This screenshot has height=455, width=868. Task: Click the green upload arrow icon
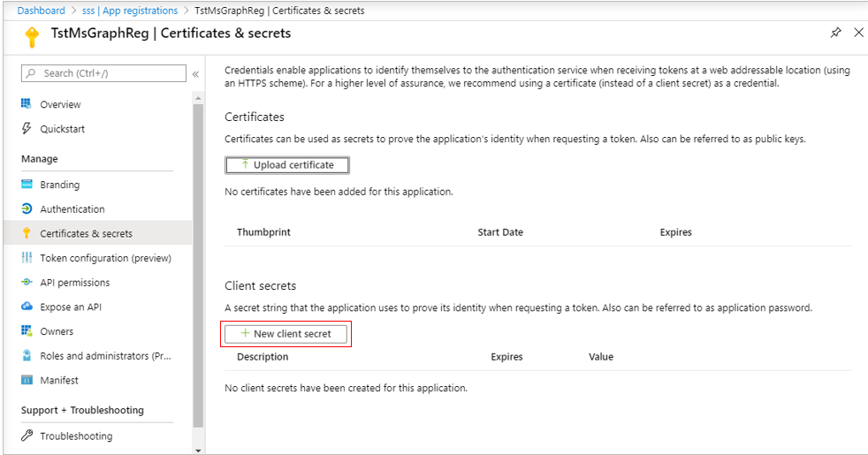pyautogui.click(x=245, y=164)
